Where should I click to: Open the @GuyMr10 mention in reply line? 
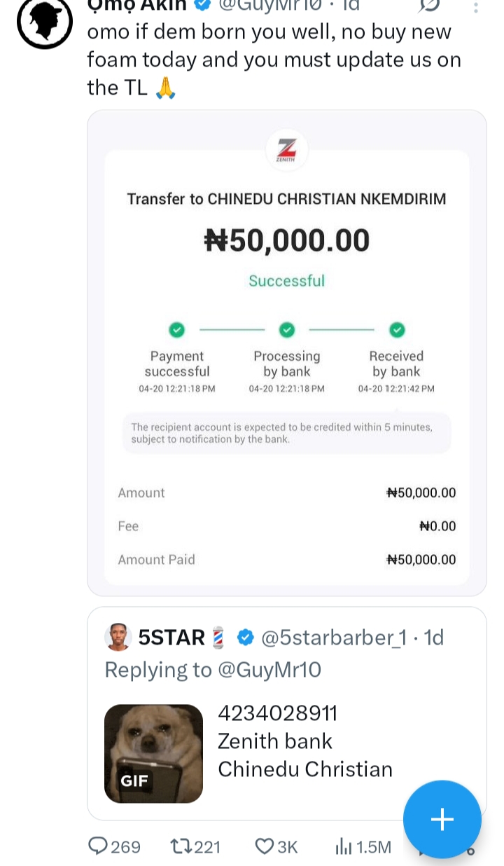pos(269,670)
